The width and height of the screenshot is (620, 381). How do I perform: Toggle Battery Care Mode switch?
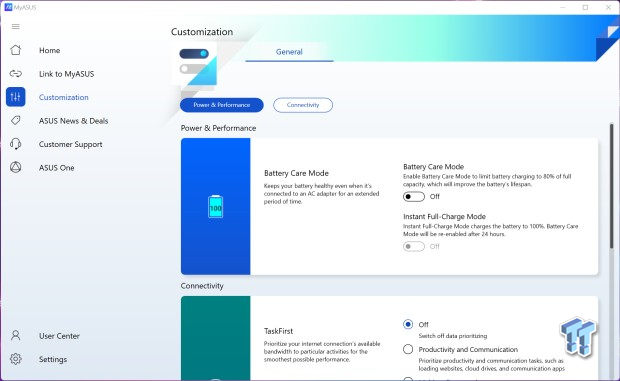414,196
